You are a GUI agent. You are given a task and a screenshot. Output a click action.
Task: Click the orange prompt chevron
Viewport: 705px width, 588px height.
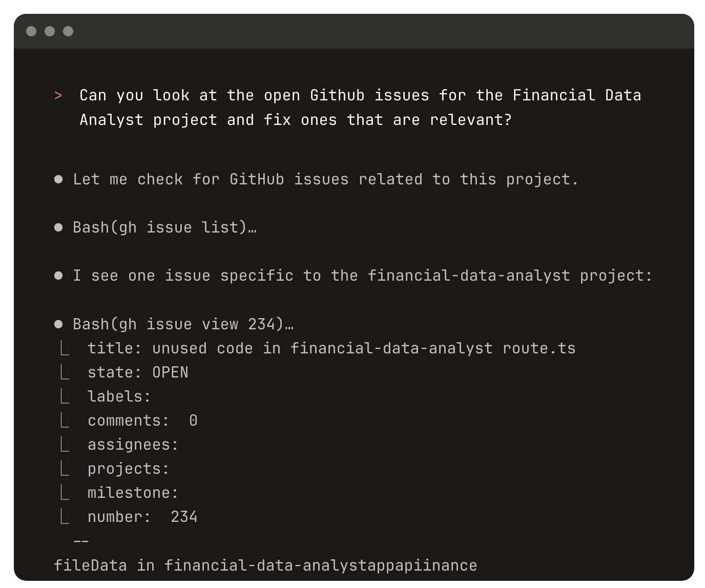(x=58, y=96)
